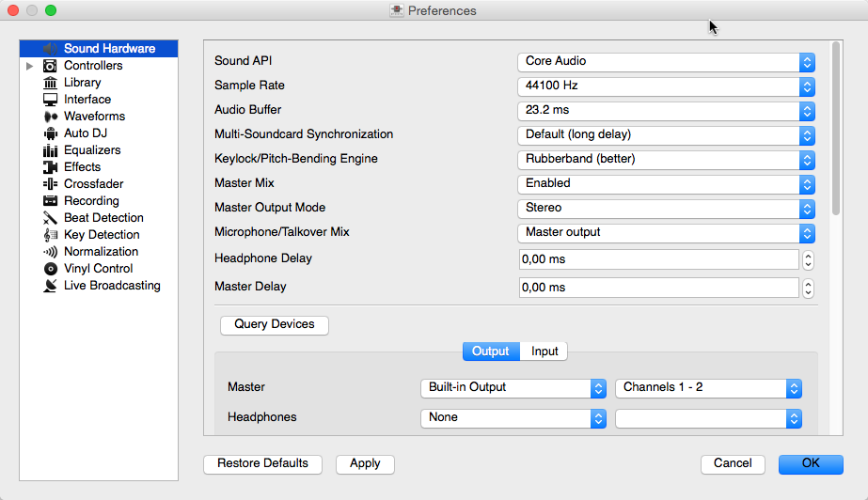Expand the Controllers tree item

click(29, 66)
